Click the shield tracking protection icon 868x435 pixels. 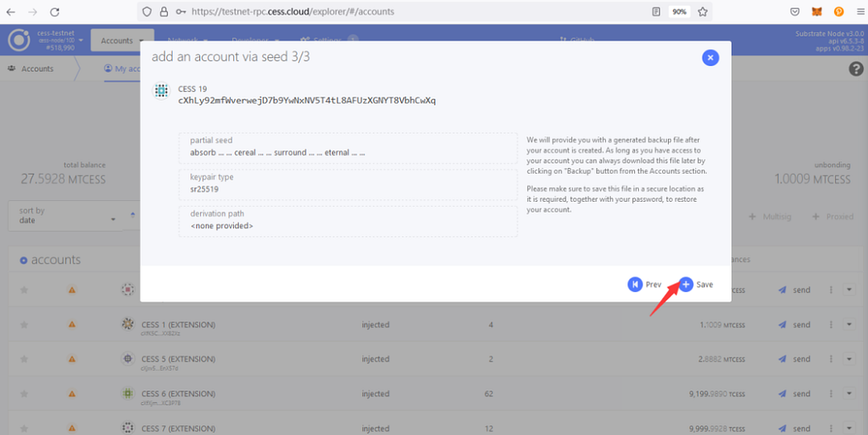(x=146, y=12)
